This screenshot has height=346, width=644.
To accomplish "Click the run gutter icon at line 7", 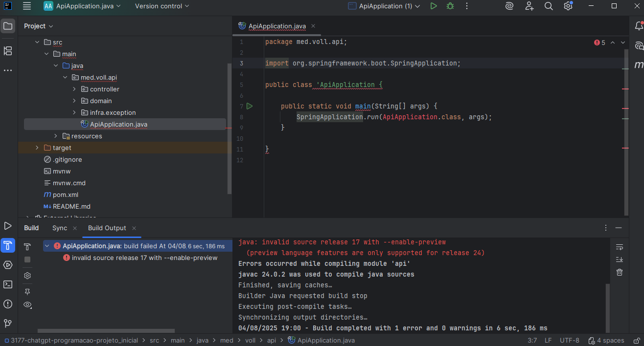I will point(250,106).
